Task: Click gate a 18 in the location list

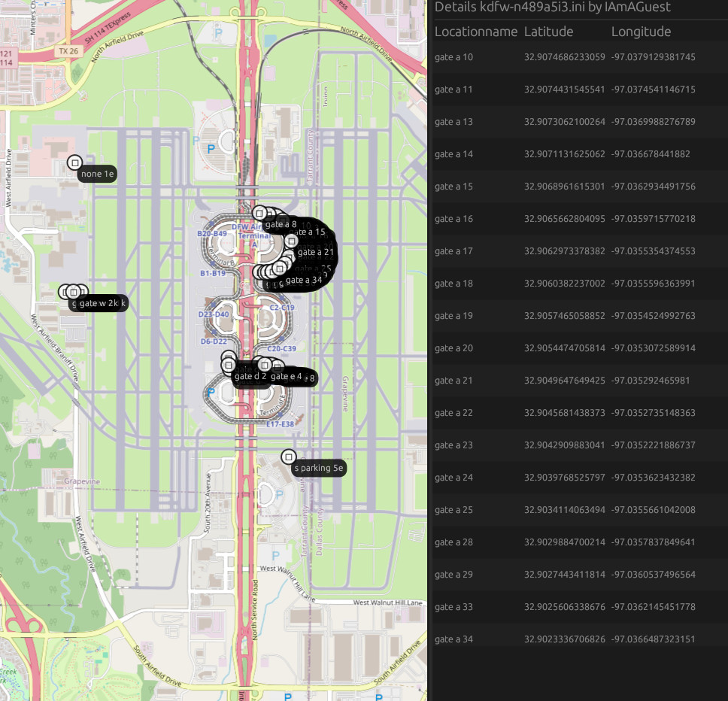Action: pyautogui.click(x=581, y=284)
